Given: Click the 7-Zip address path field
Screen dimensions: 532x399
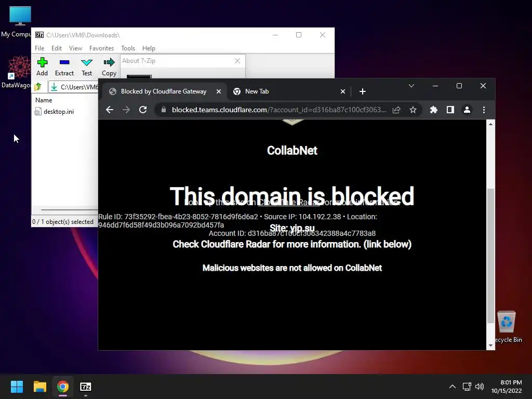Looking at the screenshot, I should (x=73, y=87).
